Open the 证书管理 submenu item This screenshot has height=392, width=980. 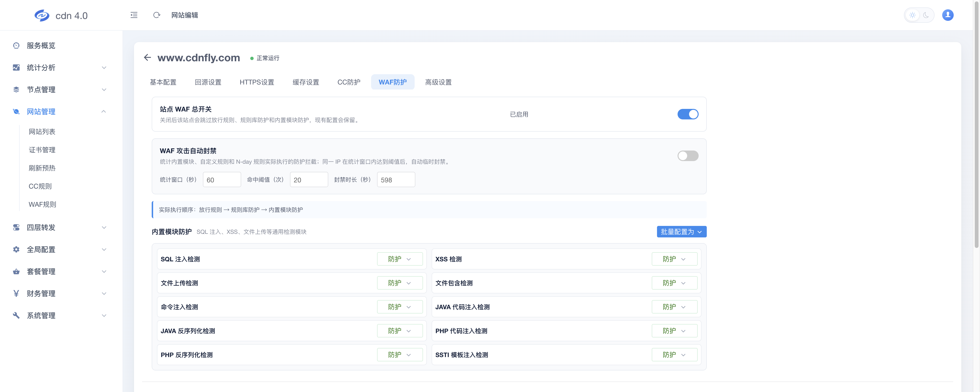click(x=42, y=150)
